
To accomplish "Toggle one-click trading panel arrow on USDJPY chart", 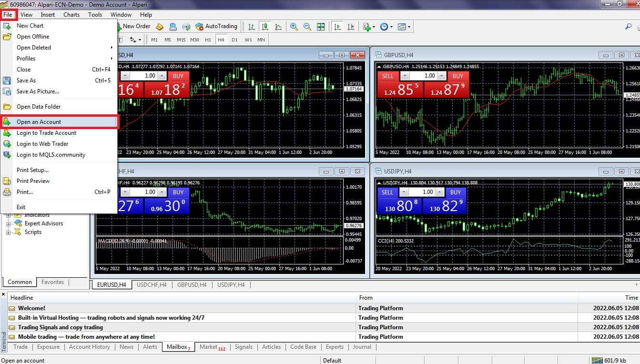I will pyautogui.click(x=379, y=183).
